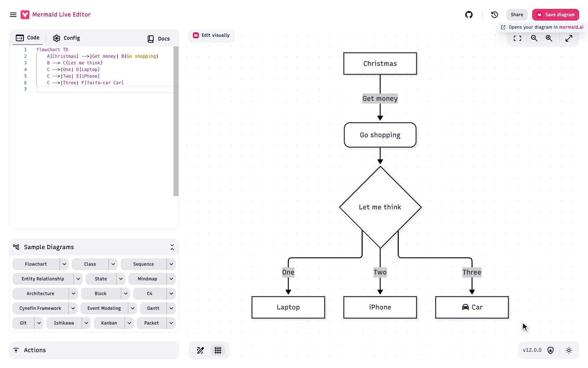
Task: Open the Packet sample dropdown arrow
Action: point(171,323)
